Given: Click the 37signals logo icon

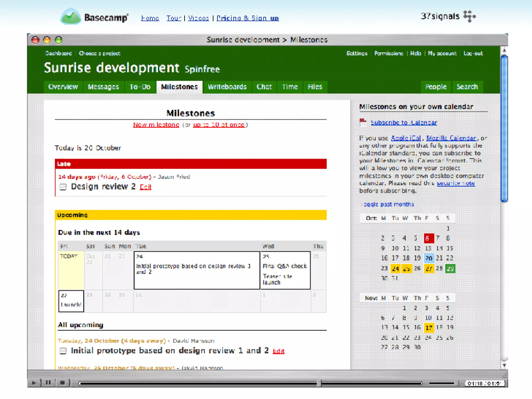Looking at the screenshot, I should click(x=470, y=16).
